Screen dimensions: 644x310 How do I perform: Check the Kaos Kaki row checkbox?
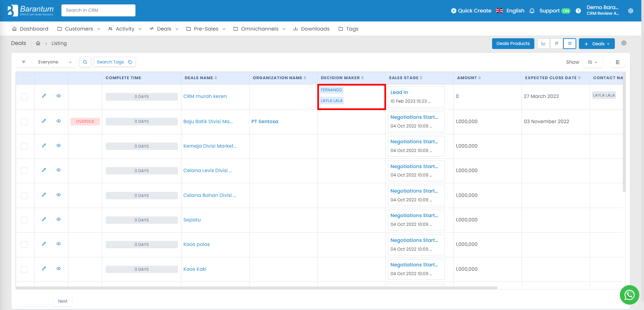[x=24, y=269]
